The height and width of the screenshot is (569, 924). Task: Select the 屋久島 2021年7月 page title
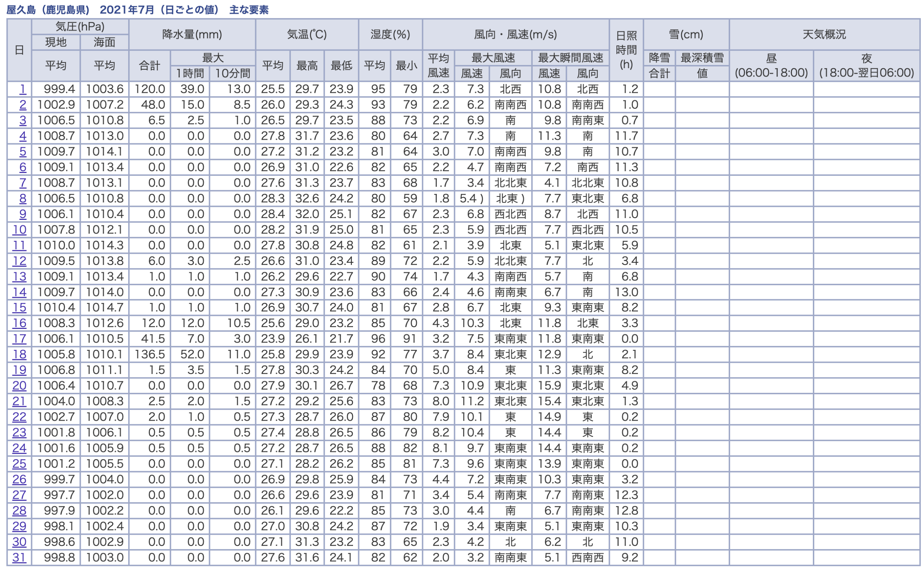click(x=137, y=10)
